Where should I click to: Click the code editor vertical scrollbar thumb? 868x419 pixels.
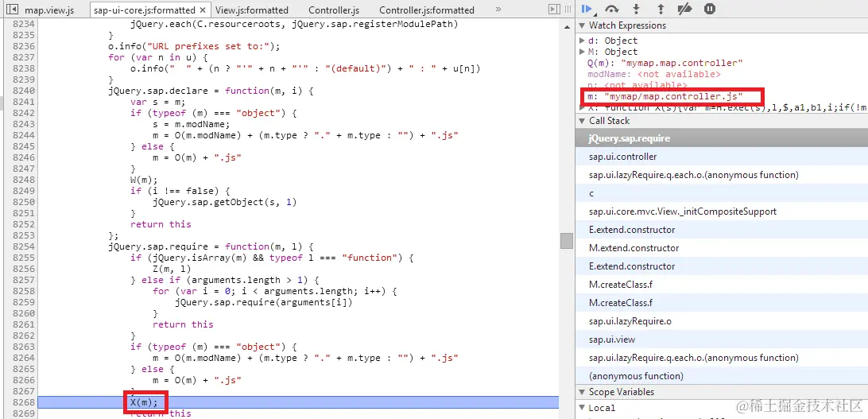click(x=566, y=241)
